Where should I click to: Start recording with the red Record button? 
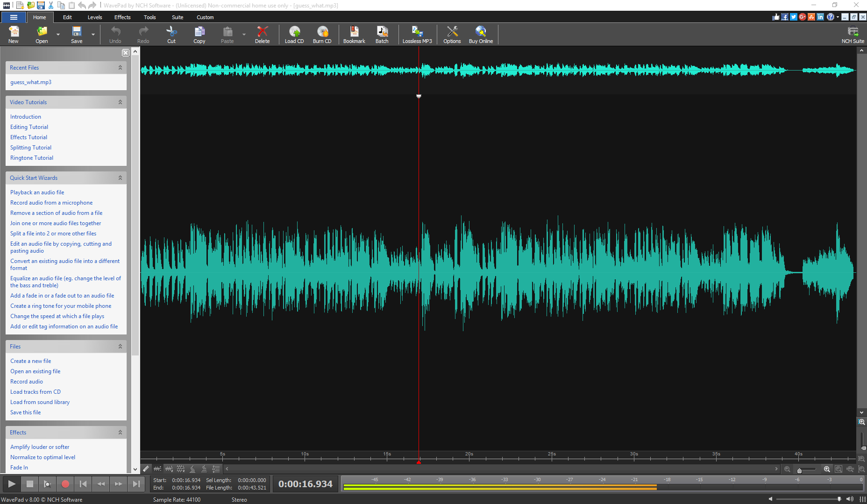pos(65,484)
